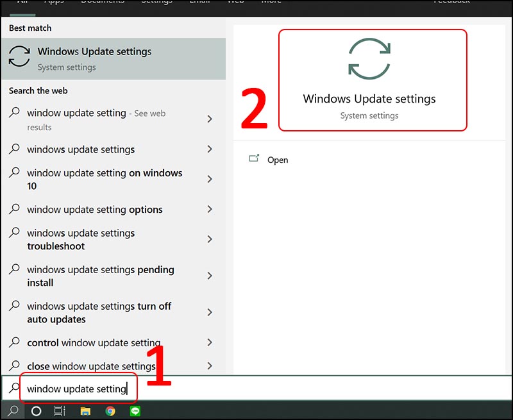
Task: Launch Google Chrome from the taskbar
Action: tap(111, 410)
